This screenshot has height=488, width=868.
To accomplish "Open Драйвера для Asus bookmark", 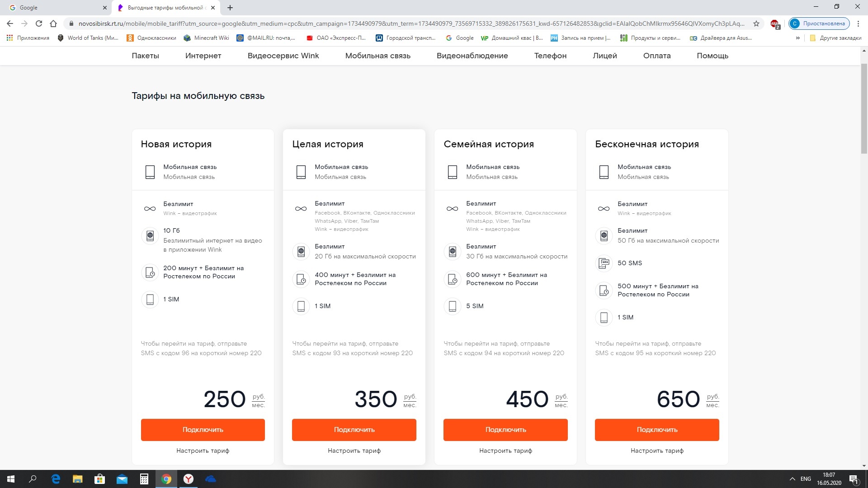I will [721, 38].
